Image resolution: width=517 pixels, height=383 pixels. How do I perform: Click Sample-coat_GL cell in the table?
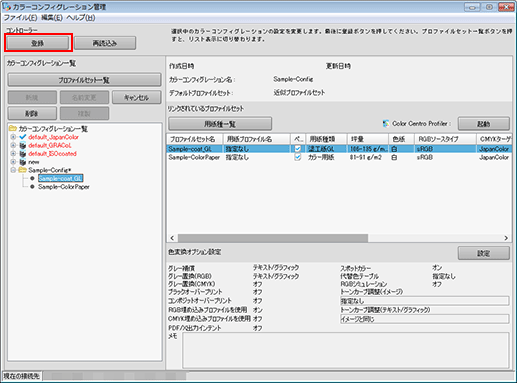click(x=190, y=149)
